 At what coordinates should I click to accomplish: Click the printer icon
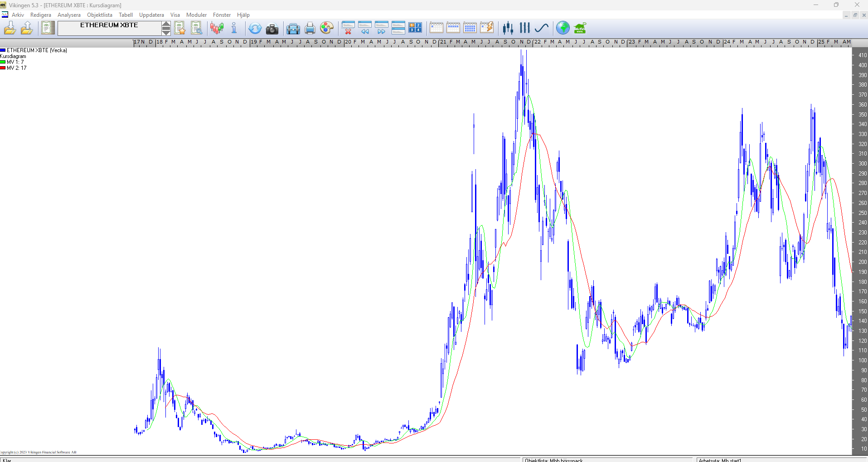[x=310, y=29]
